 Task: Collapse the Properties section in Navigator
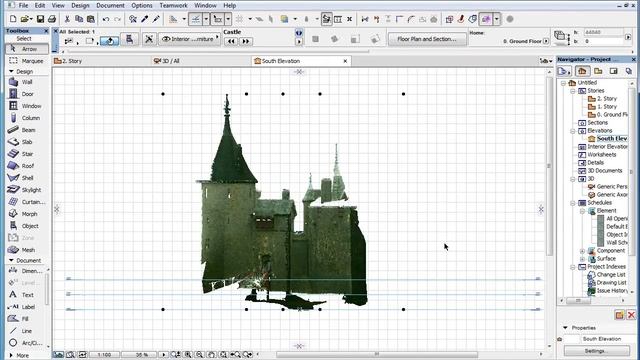point(565,328)
